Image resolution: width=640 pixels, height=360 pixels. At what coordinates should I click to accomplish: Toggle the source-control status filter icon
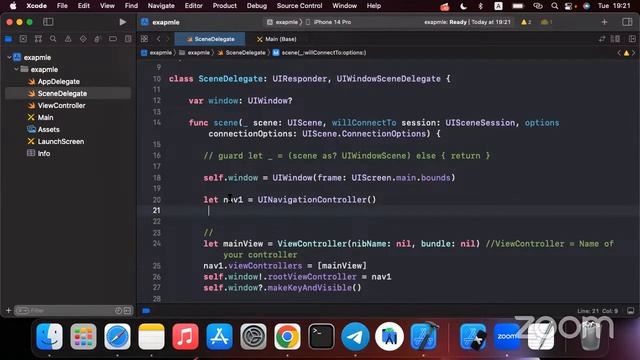pos(127,311)
